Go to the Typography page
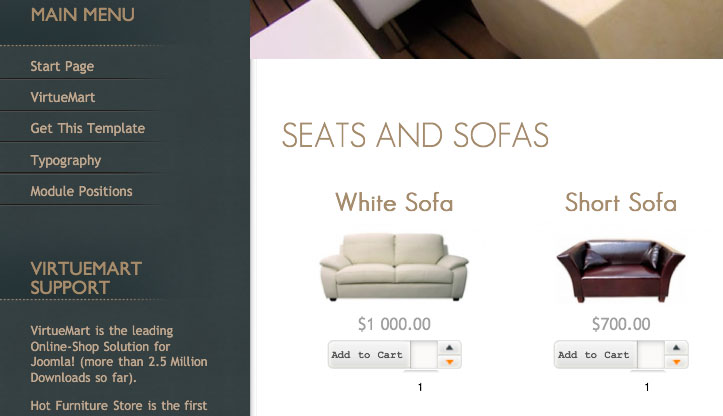This screenshot has height=416, width=723. click(x=65, y=160)
